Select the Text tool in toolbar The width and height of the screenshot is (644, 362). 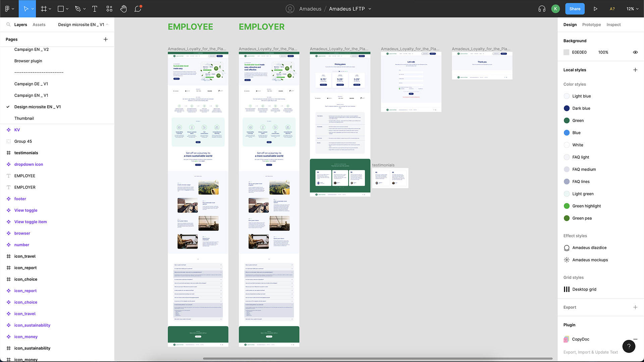coord(95,9)
